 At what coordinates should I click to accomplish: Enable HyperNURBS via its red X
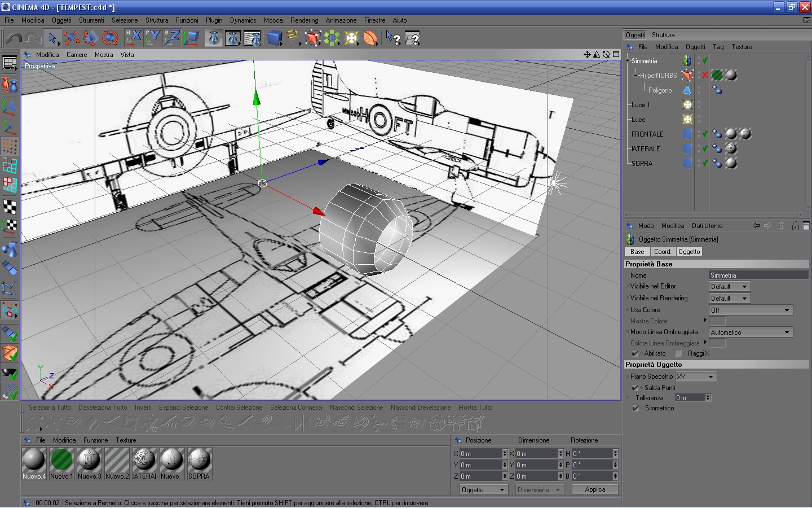click(x=705, y=75)
